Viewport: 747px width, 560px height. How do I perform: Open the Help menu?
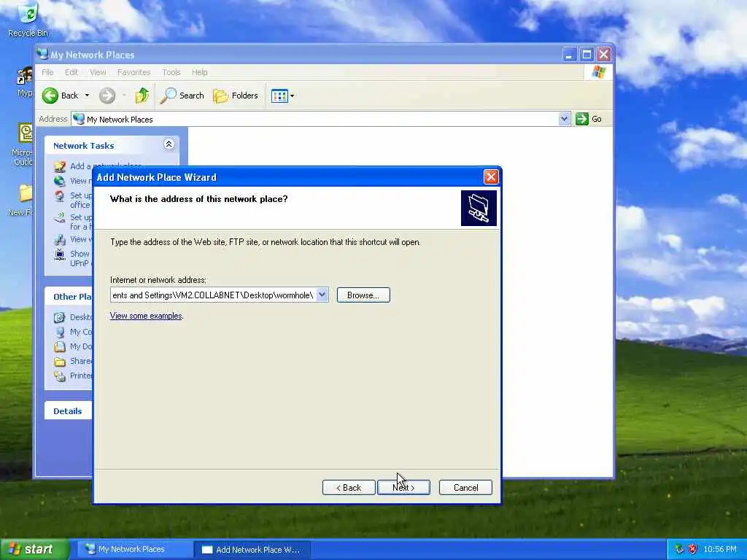200,72
